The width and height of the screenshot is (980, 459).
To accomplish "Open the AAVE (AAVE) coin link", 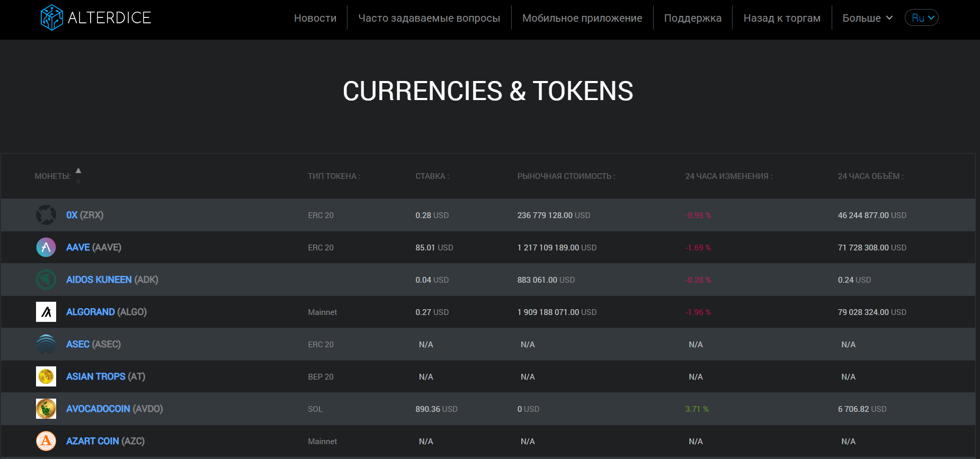I will pyautogui.click(x=94, y=247).
